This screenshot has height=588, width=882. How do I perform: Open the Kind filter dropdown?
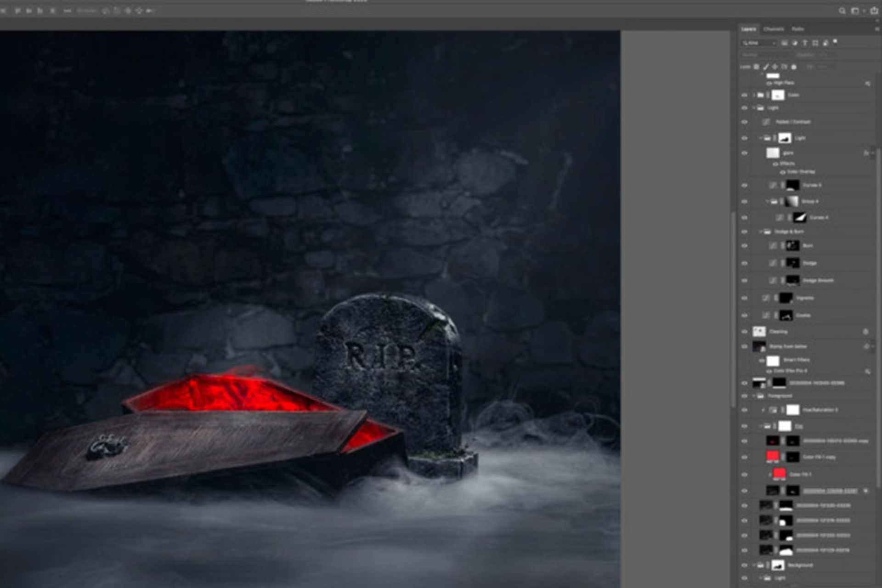(x=759, y=43)
